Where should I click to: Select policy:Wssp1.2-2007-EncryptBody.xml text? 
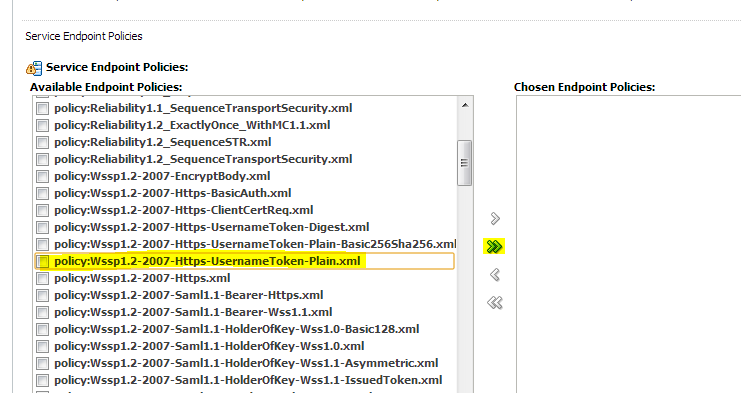coord(162,176)
